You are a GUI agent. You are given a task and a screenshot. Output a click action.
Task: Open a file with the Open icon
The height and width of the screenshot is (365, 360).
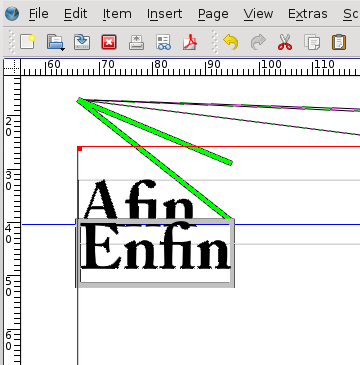pos(55,42)
